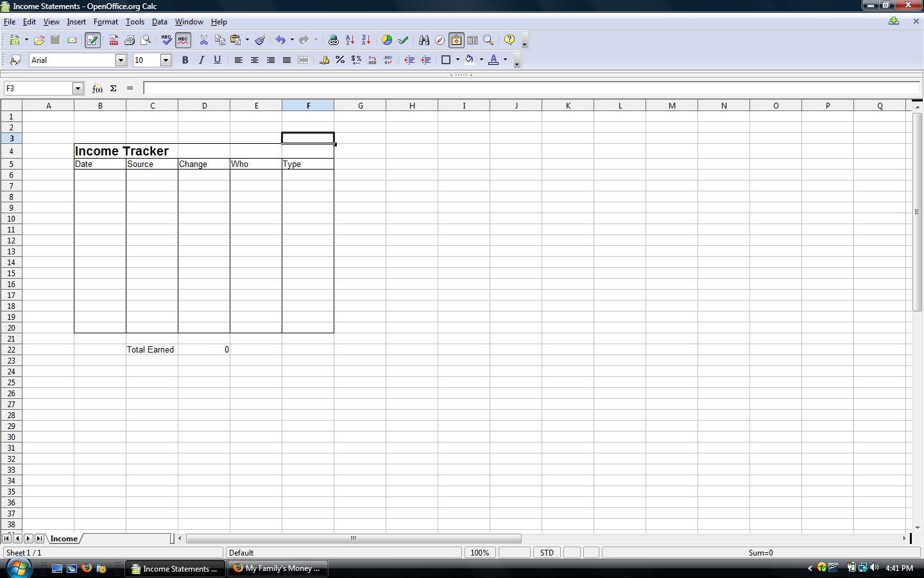This screenshot has height=578, width=924.
Task: Click the font color swatch
Action: click(x=493, y=60)
